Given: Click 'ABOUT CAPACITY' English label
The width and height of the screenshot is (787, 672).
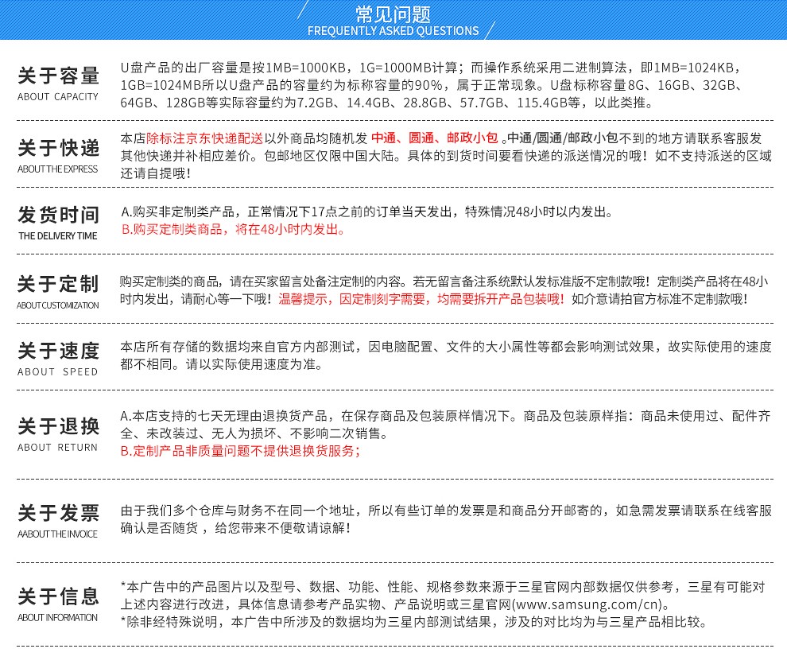Looking at the screenshot, I should [58, 96].
